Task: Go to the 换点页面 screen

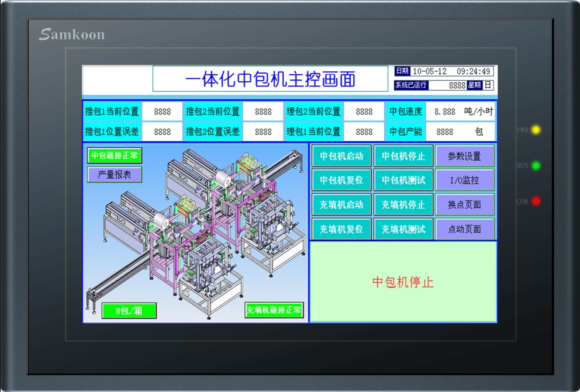Action: [465, 205]
